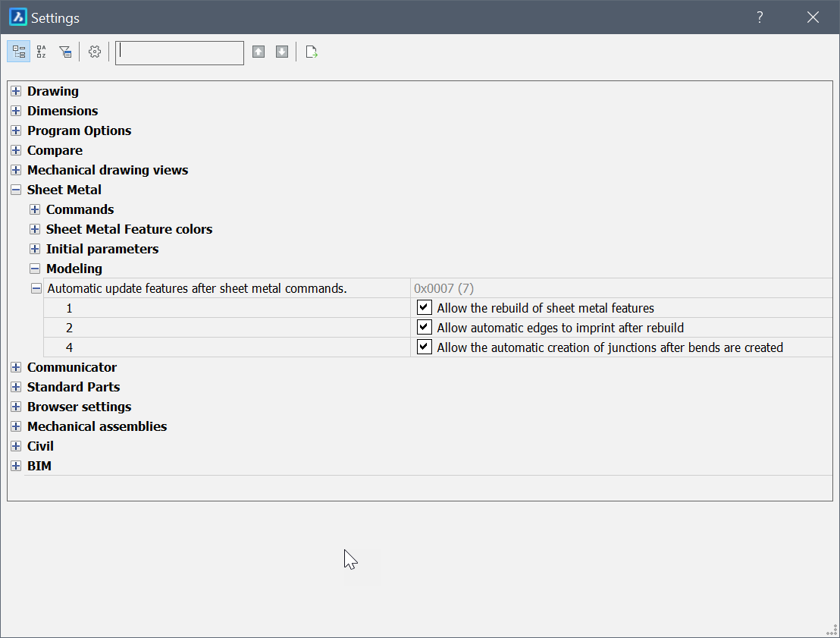Switch to alphabetical sort view
840x638 pixels.
(42, 52)
